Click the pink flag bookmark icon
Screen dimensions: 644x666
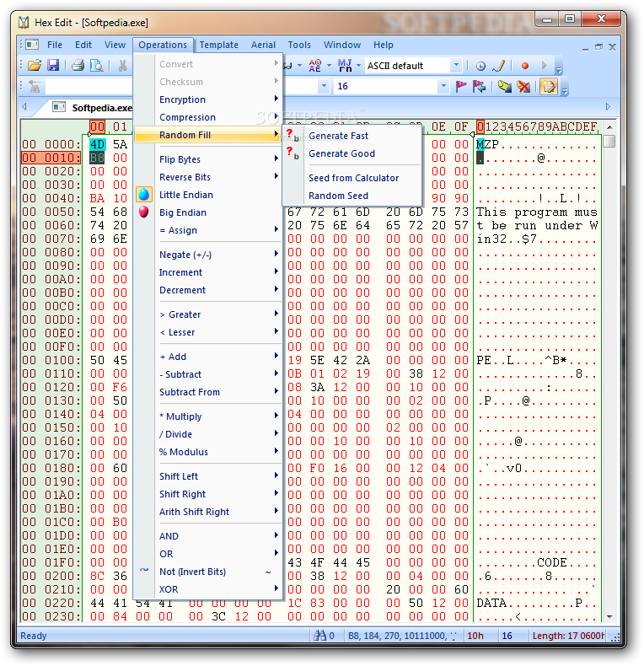coord(461,87)
